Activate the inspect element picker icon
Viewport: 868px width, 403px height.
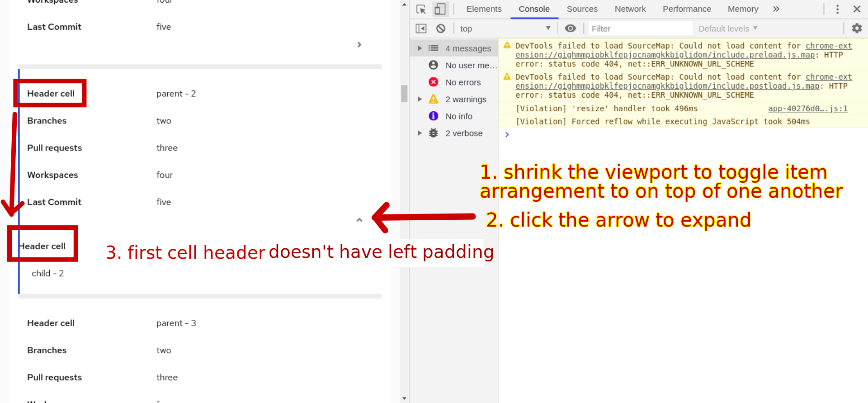click(421, 9)
